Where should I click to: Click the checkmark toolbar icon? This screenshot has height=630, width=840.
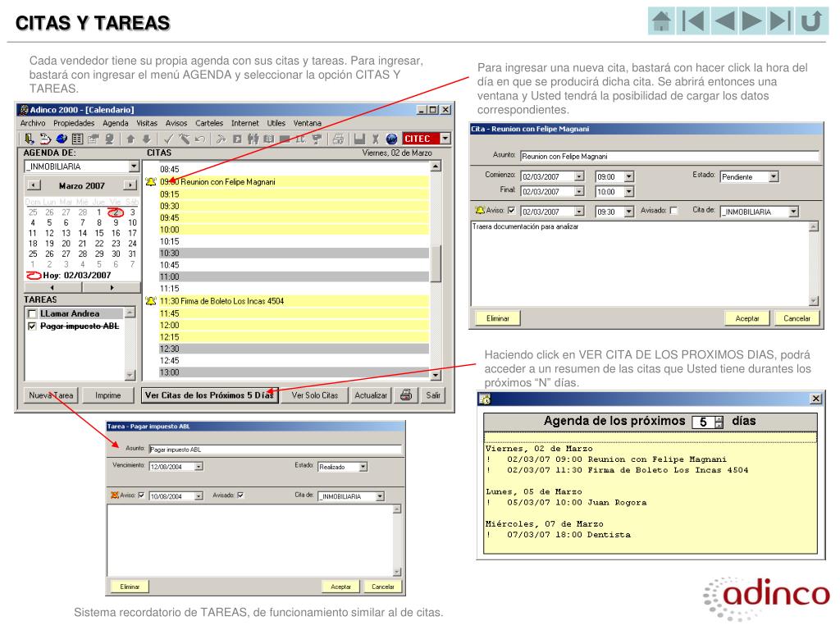click(x=168, y=139)
